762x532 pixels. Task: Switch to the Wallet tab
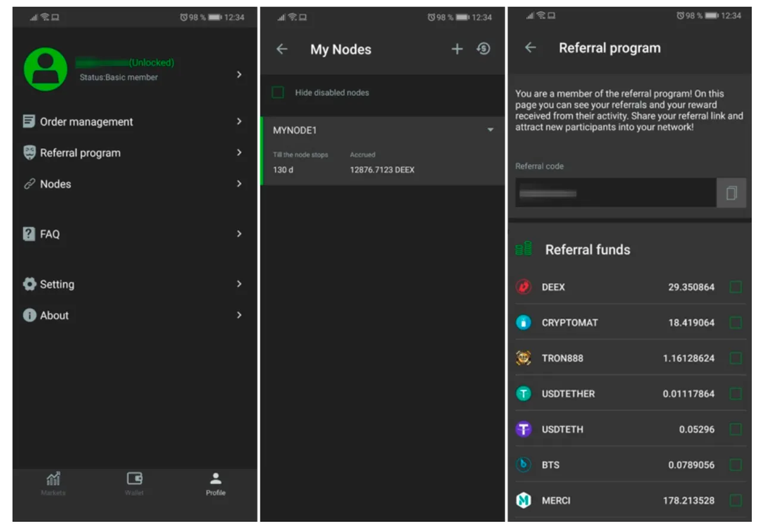point(135,483)
